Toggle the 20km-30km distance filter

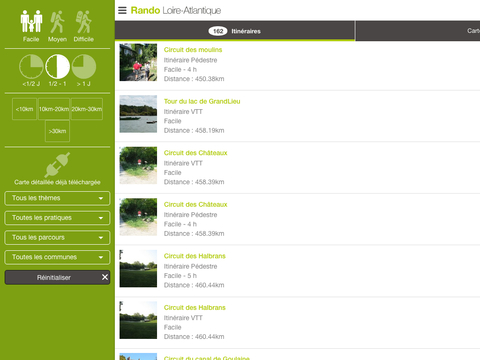point(87,109)
